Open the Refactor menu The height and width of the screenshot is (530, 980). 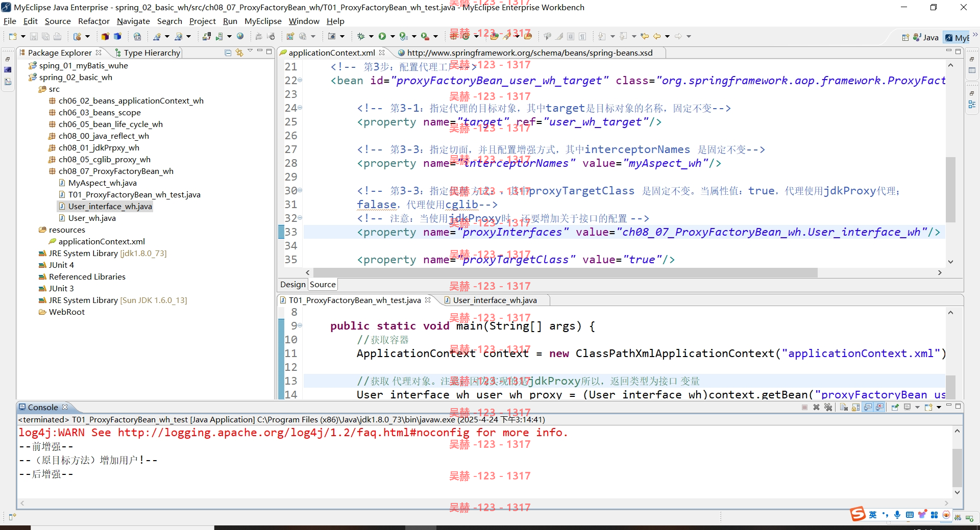(x=94, y=21)
